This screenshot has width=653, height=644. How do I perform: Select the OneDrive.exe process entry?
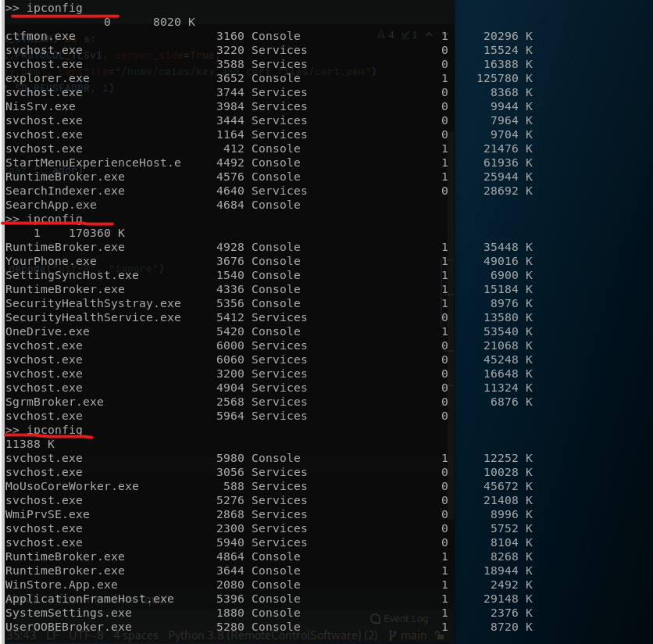[48, 331]
